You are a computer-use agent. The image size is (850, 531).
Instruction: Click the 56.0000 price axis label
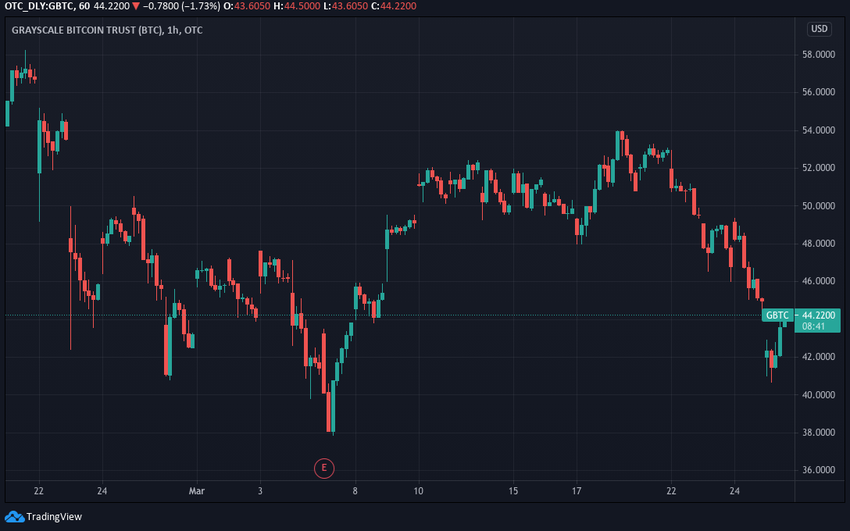818,92
